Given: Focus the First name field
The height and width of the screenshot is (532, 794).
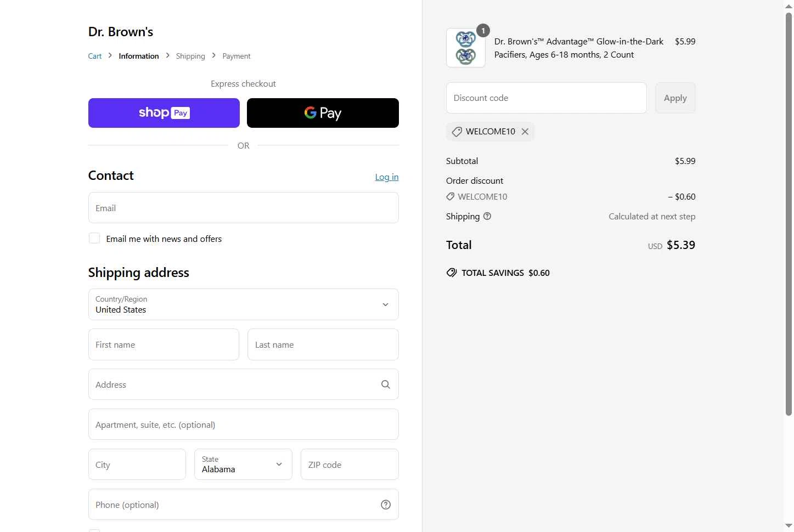Looking at the screenshot, I should pyautogui.click(x=164, y=344).
